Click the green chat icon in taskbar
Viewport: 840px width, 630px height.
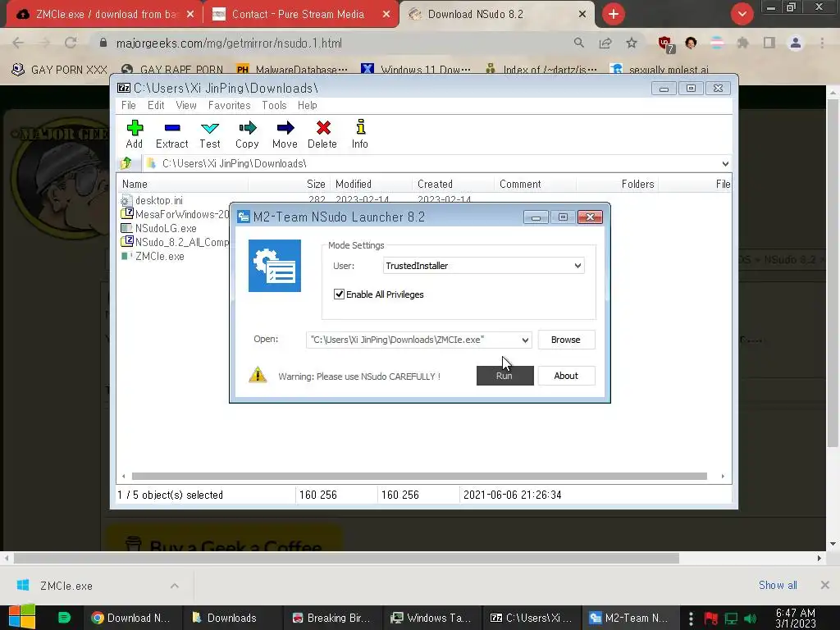[x=64, y=618]
